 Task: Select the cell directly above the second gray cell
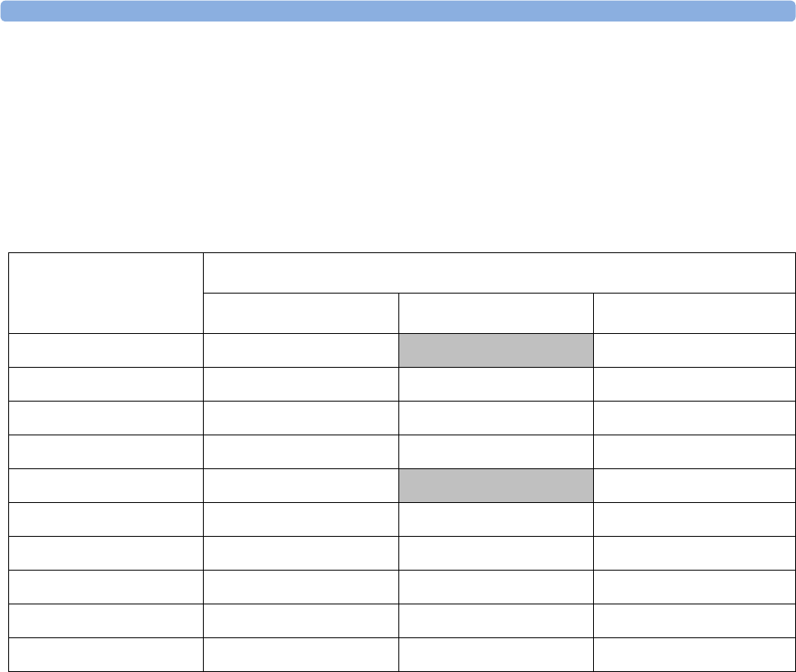point(496,452)
